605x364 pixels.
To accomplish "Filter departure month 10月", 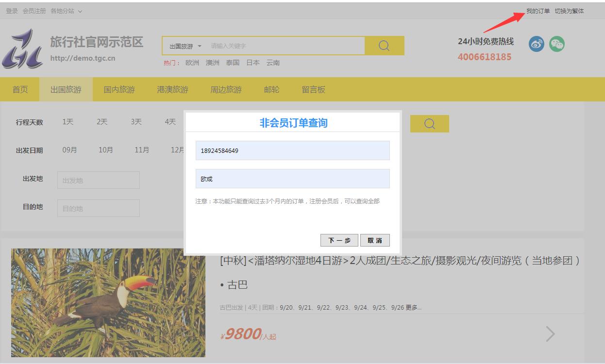I will click(106, 150).
